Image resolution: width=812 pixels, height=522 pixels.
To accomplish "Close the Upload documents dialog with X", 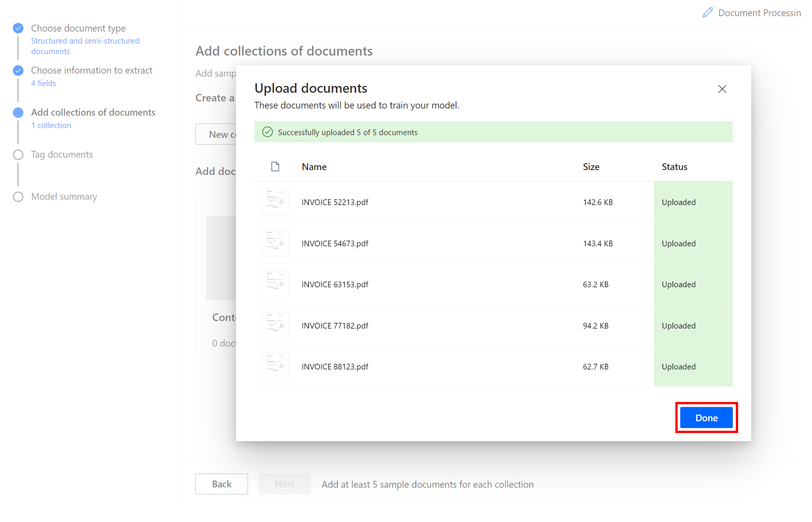I will point(722,89).
